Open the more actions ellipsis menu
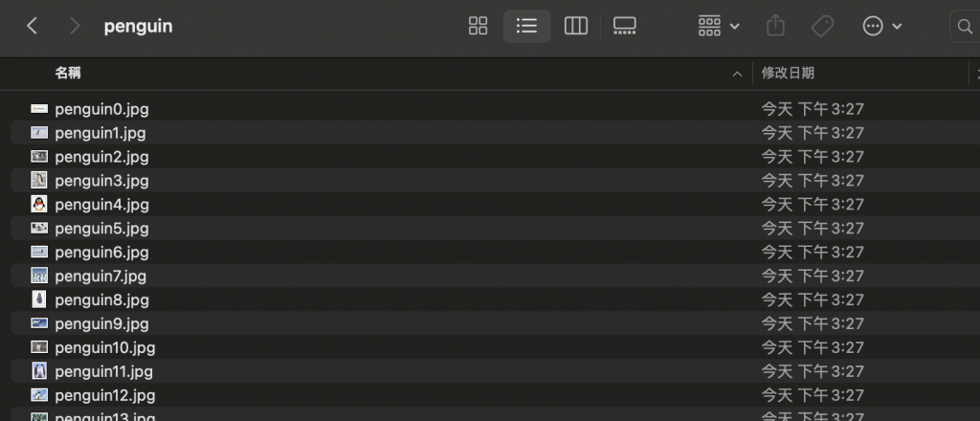The width and height of the screenshot is (980, 421). pyautogui.click(x=881, y=26)
